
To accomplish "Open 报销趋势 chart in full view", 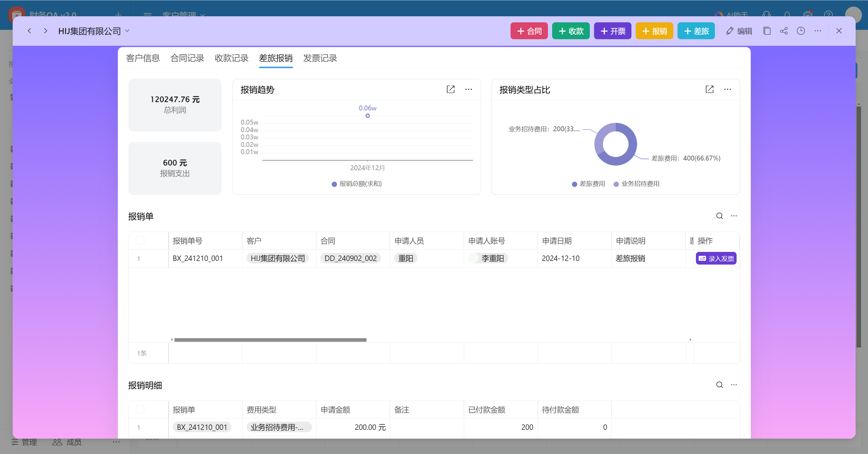I will coord(451,89).
